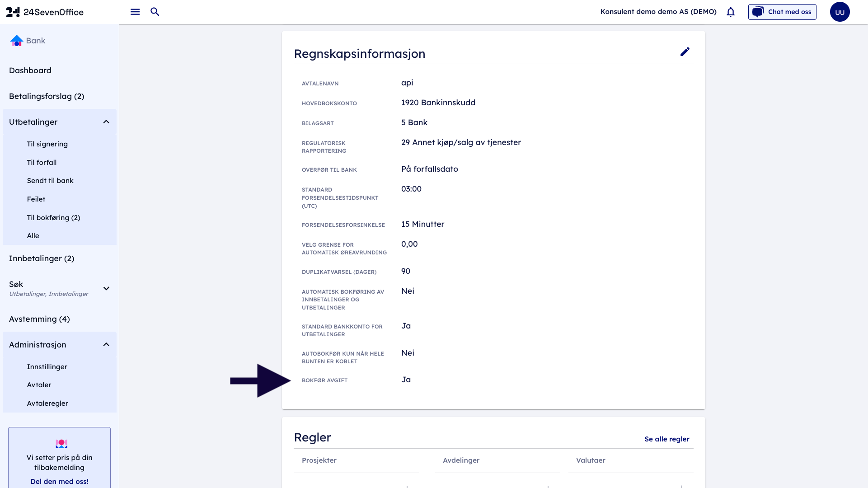Click the feedback heart icon
868x488 pixels.
(x=61, y=444)
